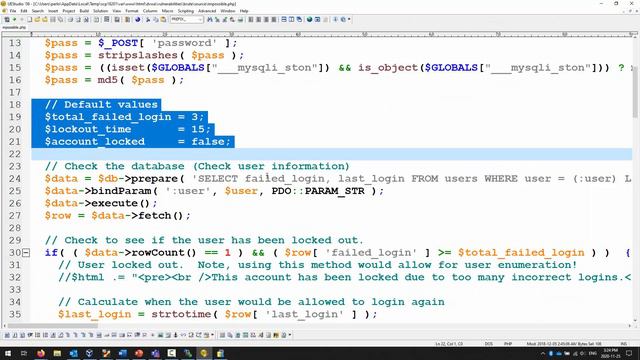Image resolution: width=640 pixels, height=360 pixels.
Task: Open Outlook from the taskbar
Action: point(73,353)
